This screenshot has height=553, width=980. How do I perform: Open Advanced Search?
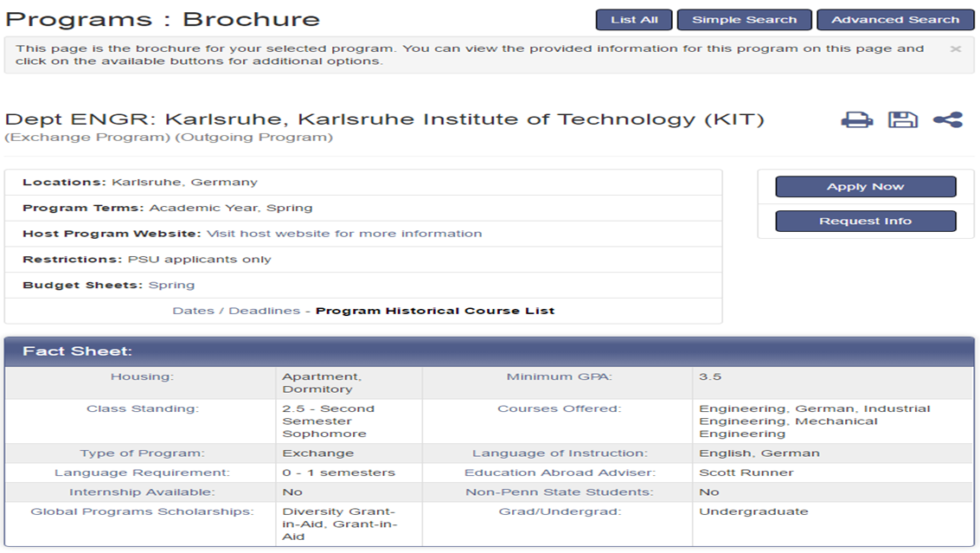point(895,19)
